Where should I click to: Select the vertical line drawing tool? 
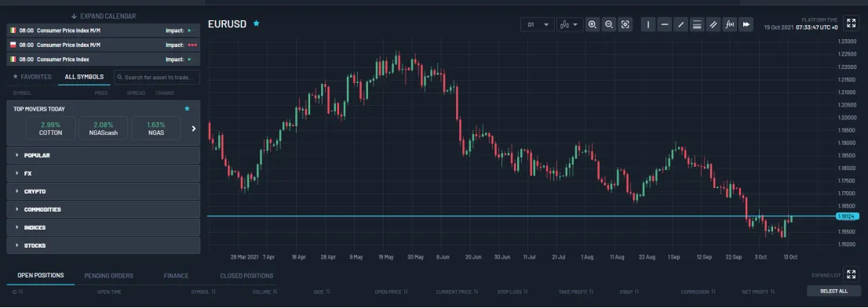tap(648, 24)
